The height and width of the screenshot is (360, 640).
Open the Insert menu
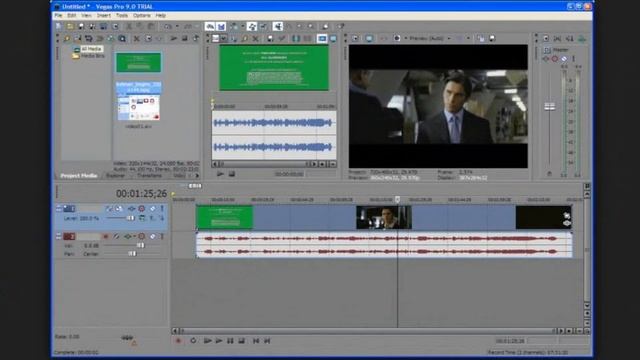pyautogui.click(x=104, y=16)
